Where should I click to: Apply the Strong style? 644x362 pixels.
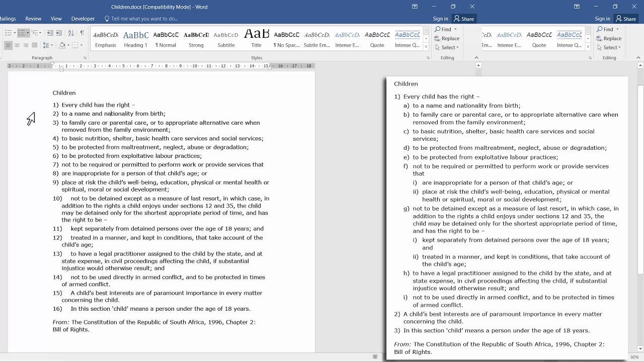[x=196, y=39]
